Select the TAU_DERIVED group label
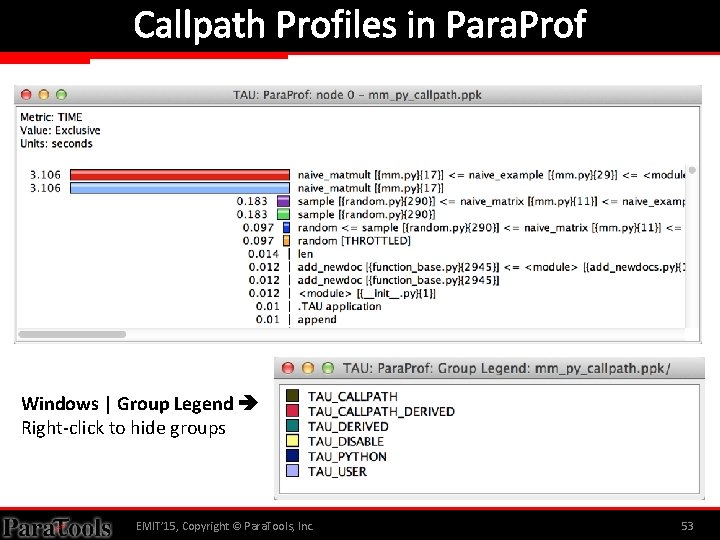 [348, 427]
